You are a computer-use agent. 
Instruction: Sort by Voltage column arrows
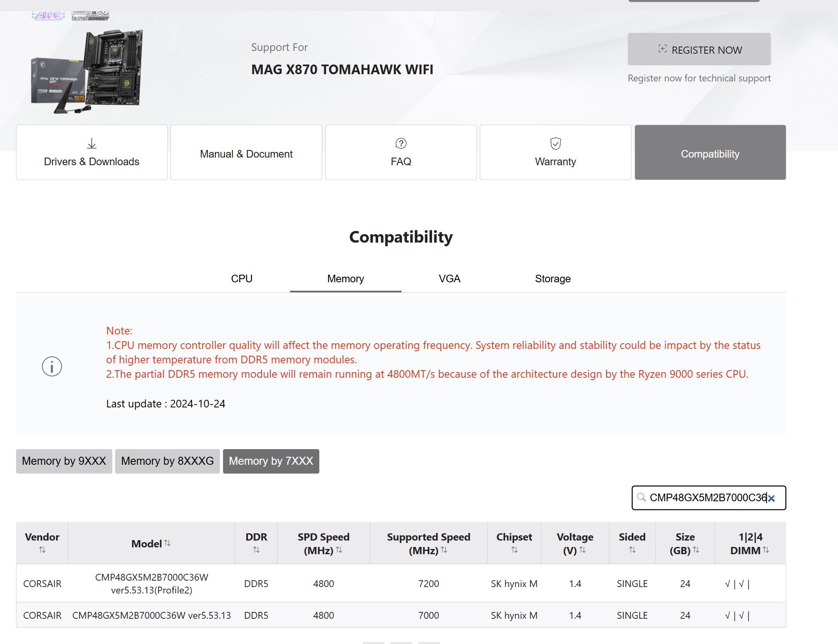pyautogui.click(x=582, y=550)
